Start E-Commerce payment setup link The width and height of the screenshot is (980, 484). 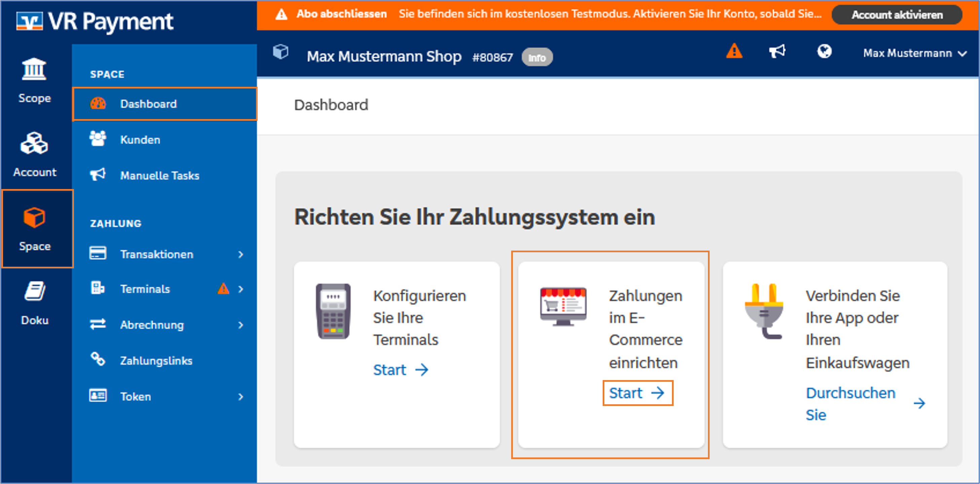637,393
